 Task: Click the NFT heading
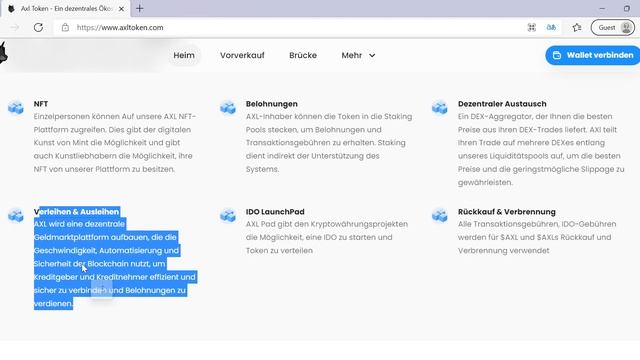coord(41,104)
